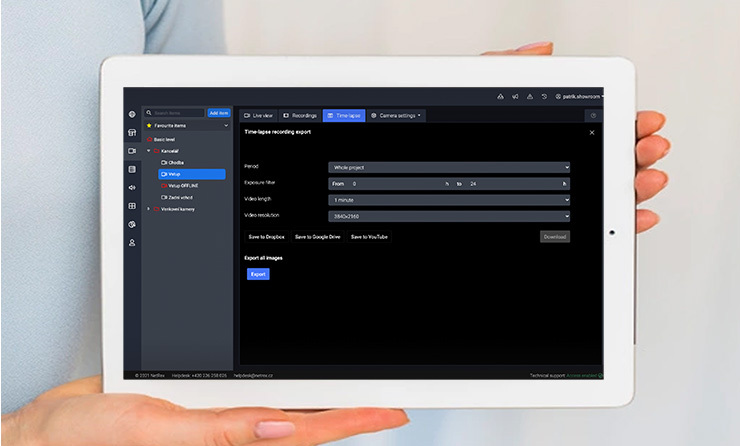Open the Video length dropdown

[x=449, y=199]
